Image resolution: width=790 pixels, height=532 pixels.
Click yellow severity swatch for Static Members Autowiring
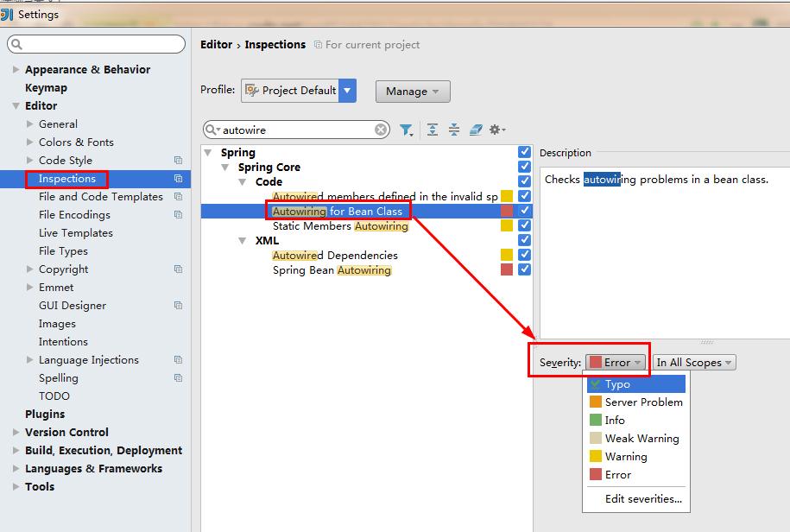coord(507,225)
